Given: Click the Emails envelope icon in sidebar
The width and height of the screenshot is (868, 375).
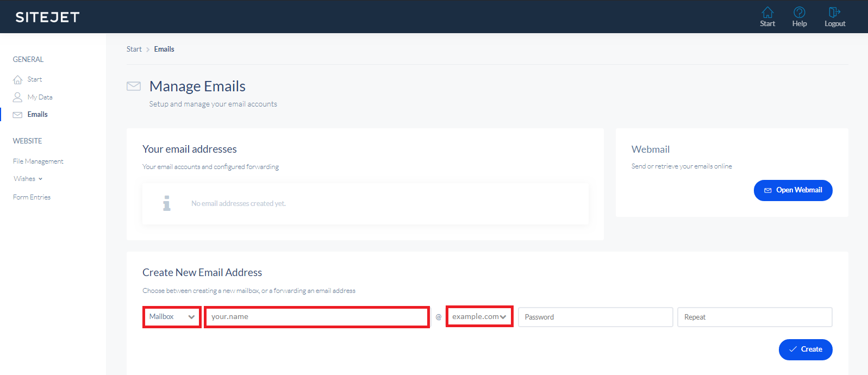Looking at the screenshot, I should (18, 115).
